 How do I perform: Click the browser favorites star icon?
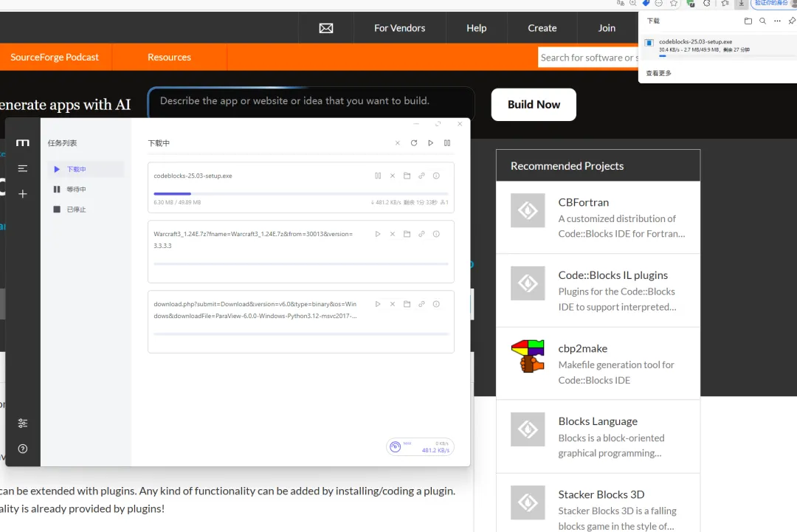coord(674,4)
